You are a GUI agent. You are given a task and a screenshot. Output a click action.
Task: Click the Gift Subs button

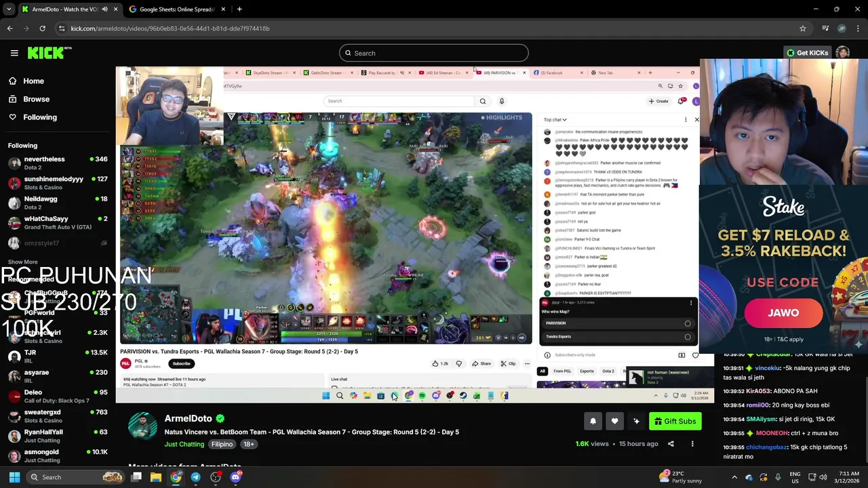(x=675, y=422)
